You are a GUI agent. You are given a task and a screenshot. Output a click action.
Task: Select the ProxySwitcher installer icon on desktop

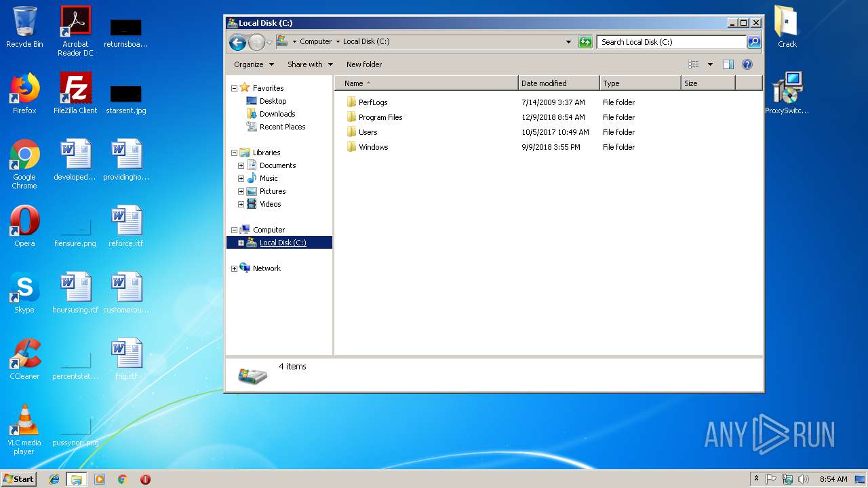click(787, 94)
